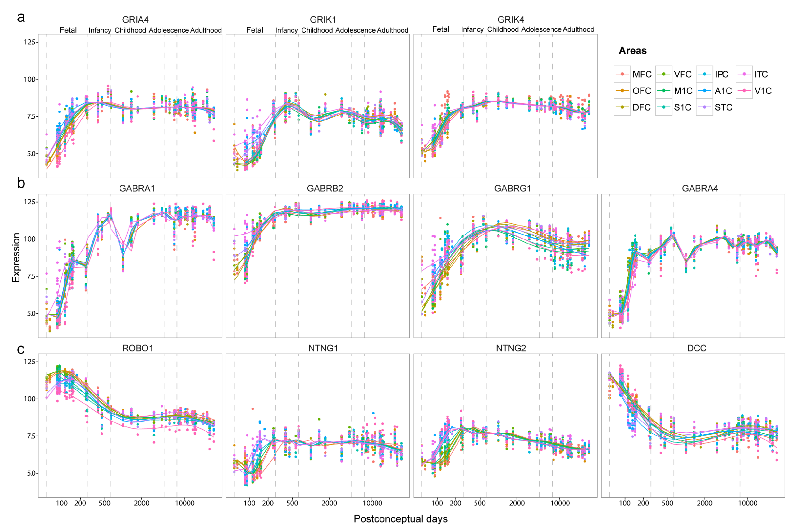Select the DFC legend swatch

[622, 107]
